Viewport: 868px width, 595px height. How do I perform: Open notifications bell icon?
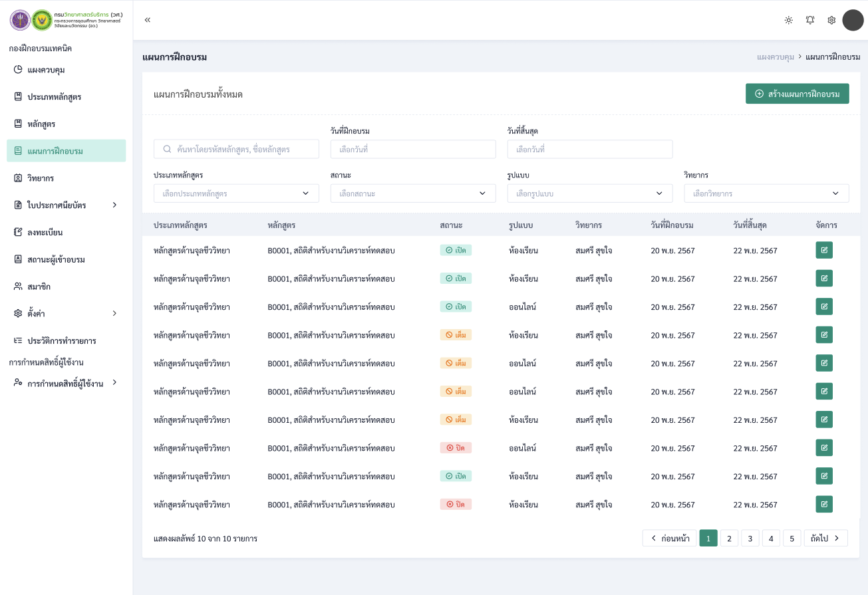(x=810, y=20)
